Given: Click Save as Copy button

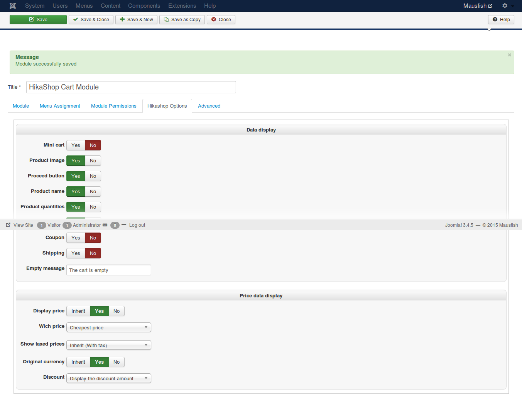Looking at the screenshot, I should tap(182, 20).
